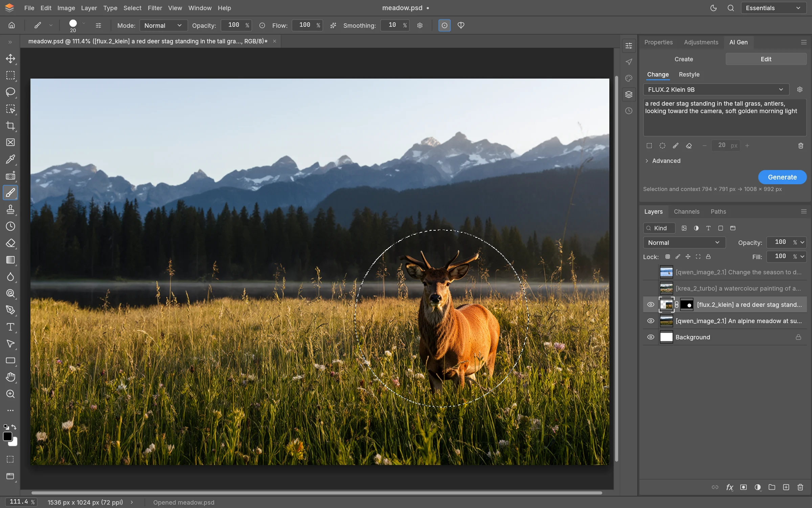Open the layer Opacity dropdown arrow

pyautogui.click(x=802, y=242)
